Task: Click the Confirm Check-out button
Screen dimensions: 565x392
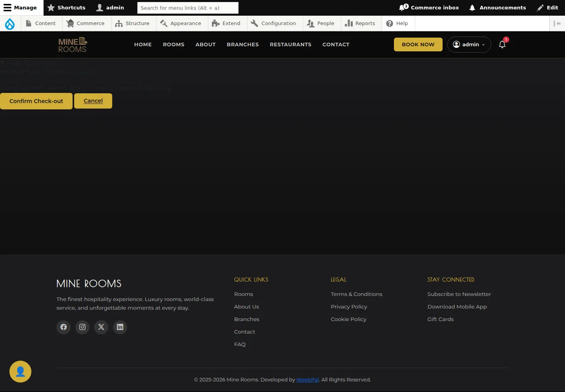Action: 36,101
